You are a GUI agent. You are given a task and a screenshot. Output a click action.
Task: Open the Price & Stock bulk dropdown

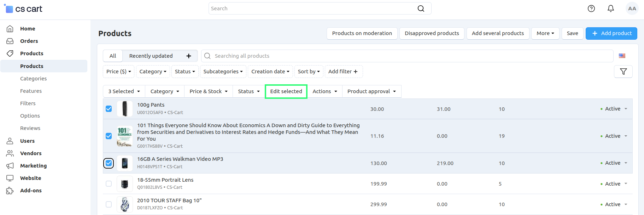209,91
